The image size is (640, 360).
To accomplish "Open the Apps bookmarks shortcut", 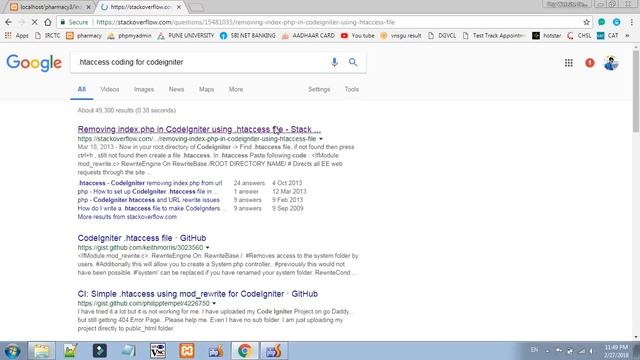I will (17, 36).
